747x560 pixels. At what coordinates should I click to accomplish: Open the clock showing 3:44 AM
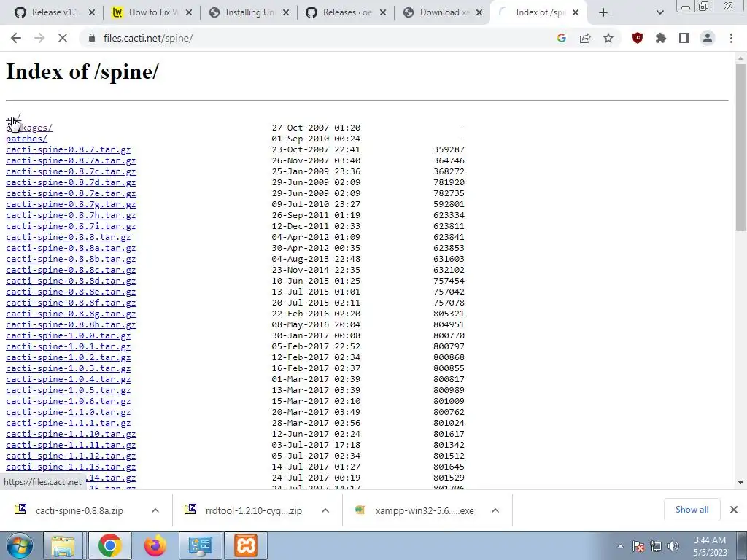(x=710, y=546)
